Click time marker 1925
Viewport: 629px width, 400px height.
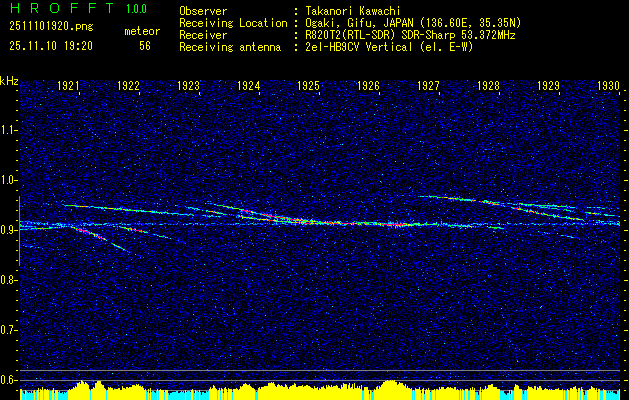click(308, 85)
